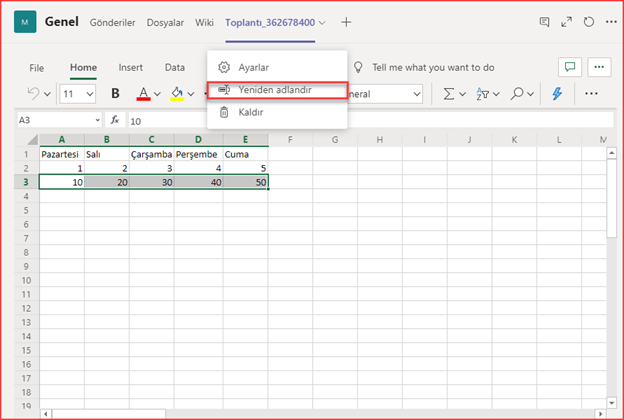The image size is (624, 420).
Task: Toggle Bold formatting
Action: 115,94
